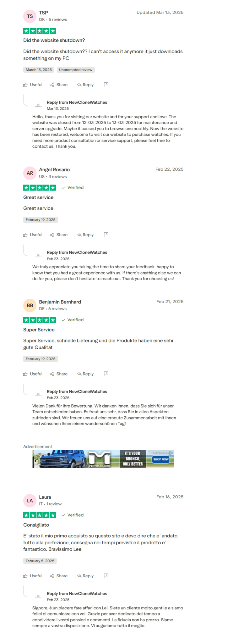
Task: Flag Benjamin Bernhard's review
Action: click(106, 374)
